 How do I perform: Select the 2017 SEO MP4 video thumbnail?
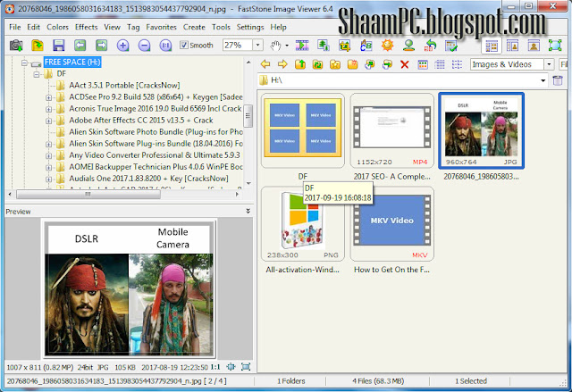pos(391,131)
